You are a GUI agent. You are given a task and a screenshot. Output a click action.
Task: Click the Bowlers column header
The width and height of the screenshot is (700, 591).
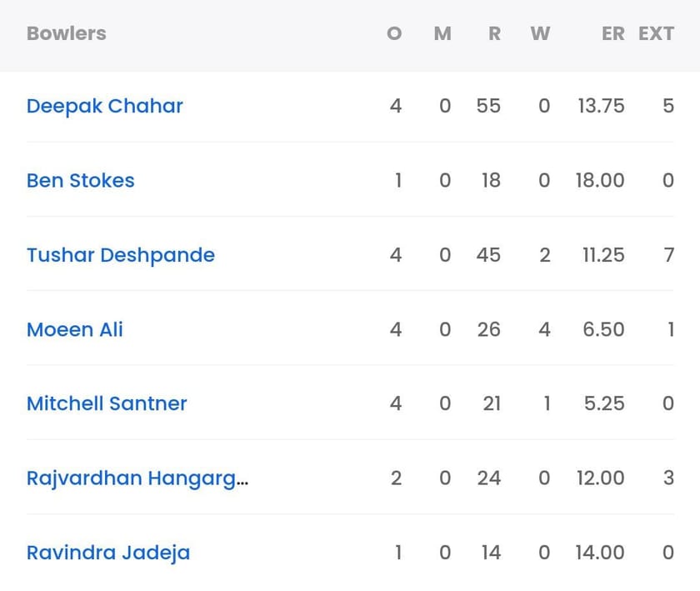point(66,33)
